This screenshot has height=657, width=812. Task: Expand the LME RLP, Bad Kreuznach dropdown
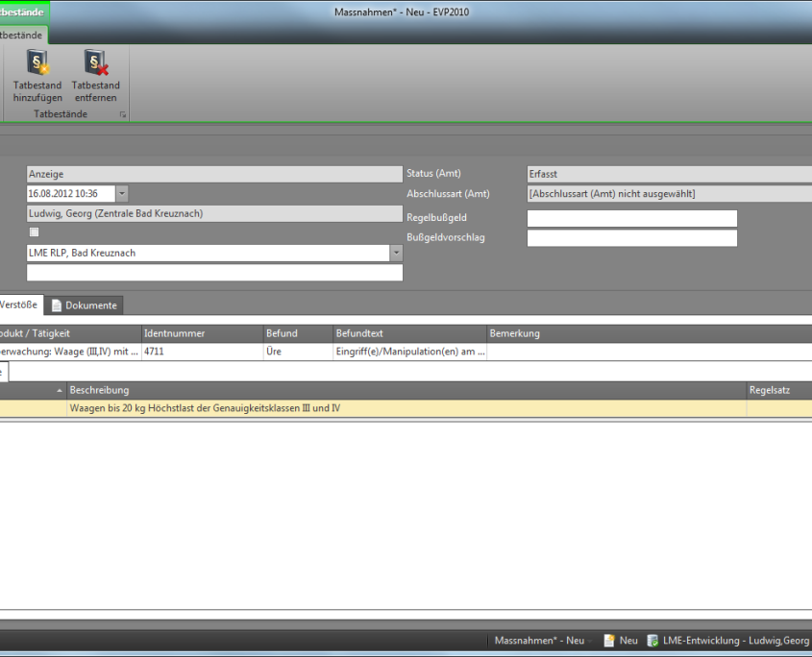click(x=396, y=253)
